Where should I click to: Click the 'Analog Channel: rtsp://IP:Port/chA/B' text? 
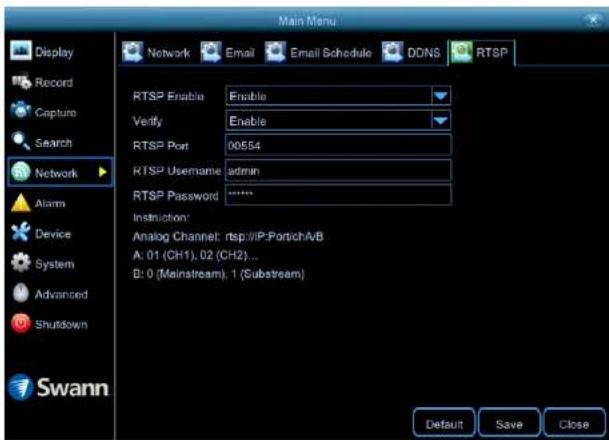(228, 237)
